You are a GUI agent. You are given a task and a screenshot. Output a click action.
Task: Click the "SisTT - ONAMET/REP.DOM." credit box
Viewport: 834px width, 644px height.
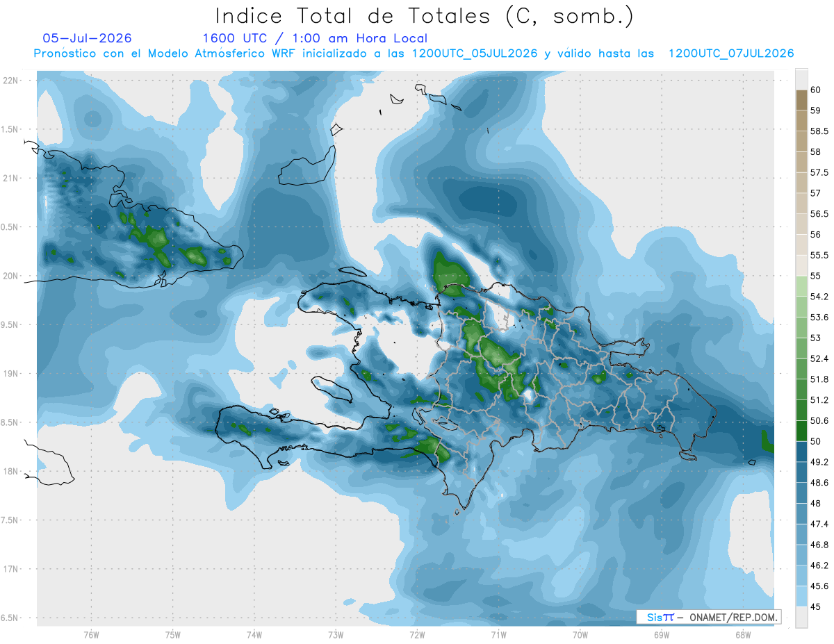pos(709,617)
